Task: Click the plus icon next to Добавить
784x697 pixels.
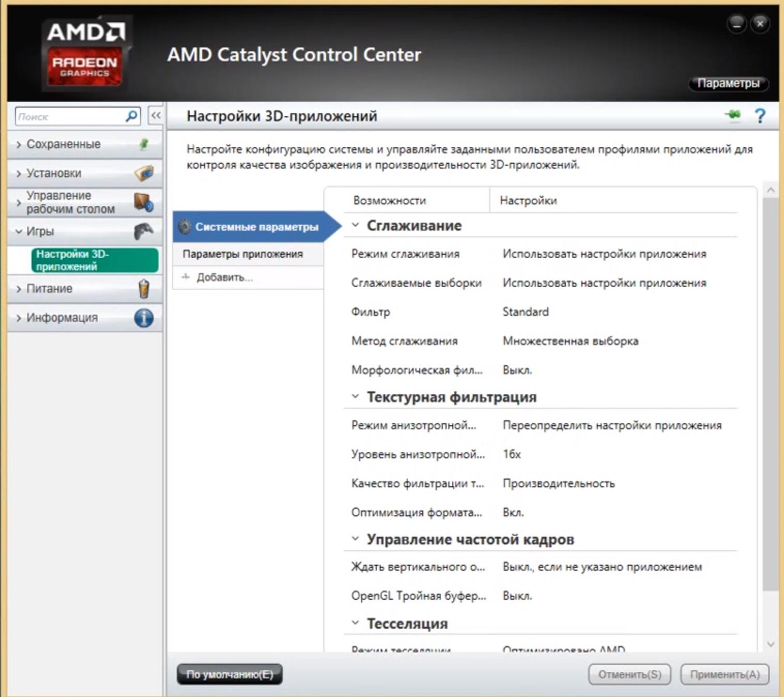Action: click(186, 277)
